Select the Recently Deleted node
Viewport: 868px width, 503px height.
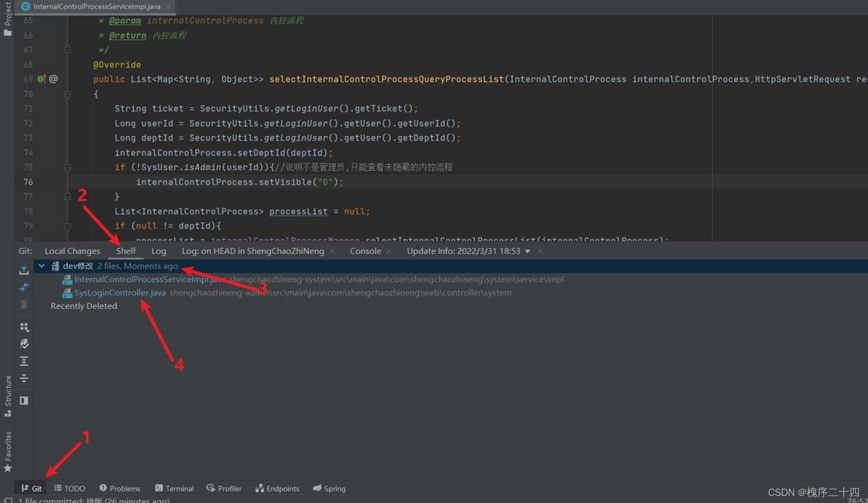pos(84,306)
